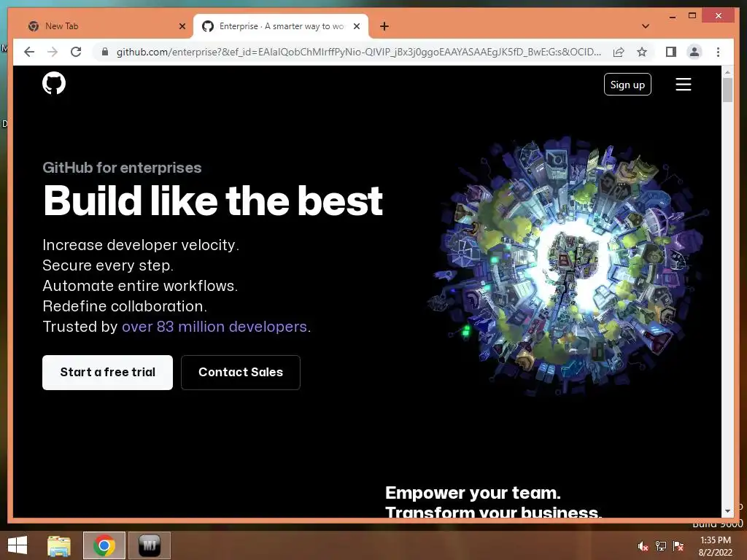Click the Build like the best heading
747x560 pixels.
tap(213, 201)
